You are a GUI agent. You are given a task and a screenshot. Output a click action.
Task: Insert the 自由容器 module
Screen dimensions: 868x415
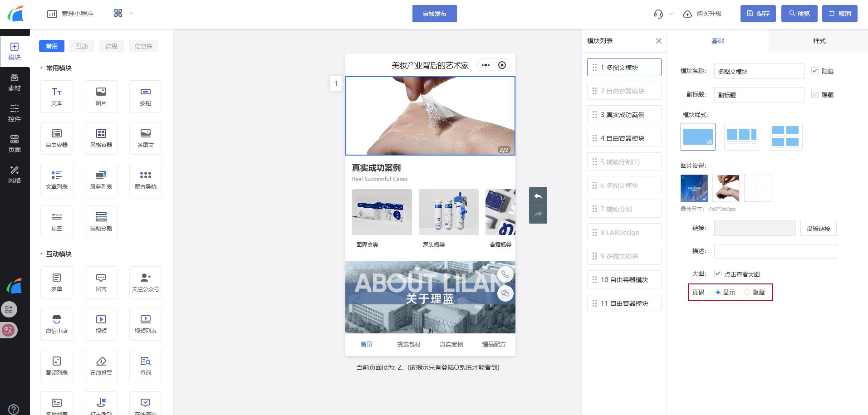57,138
